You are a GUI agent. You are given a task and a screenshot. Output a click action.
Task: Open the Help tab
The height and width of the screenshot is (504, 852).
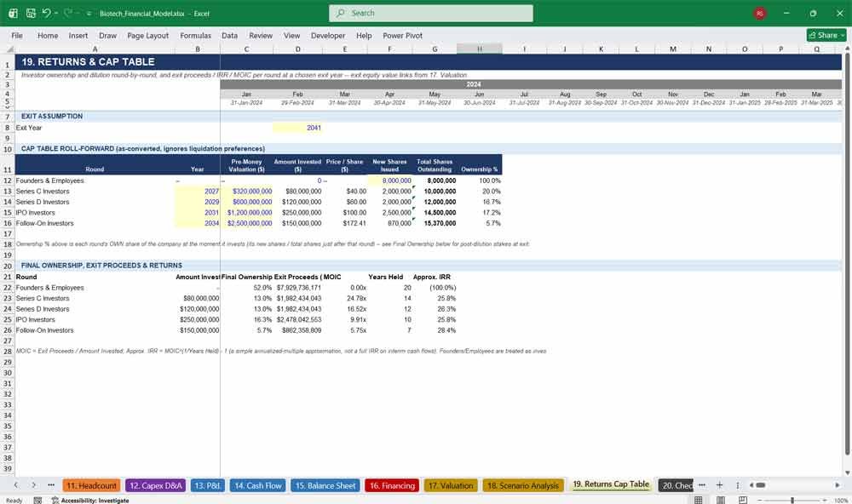pos(364,35)
